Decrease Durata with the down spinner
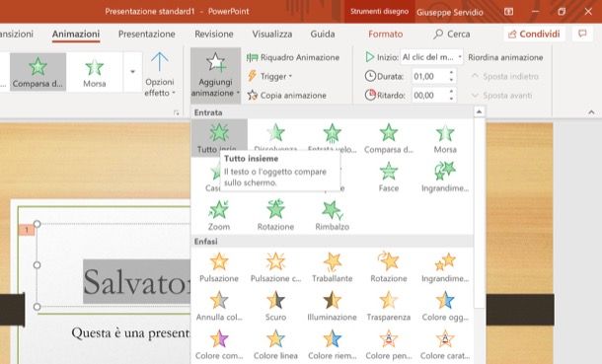This screenshot has height=364, width=602. coord(452,80)
